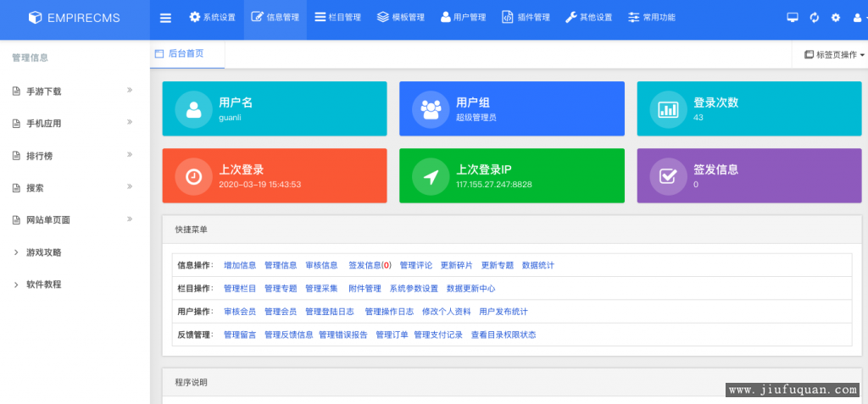Click the 管理订单 quick link

tap(392, 335)
